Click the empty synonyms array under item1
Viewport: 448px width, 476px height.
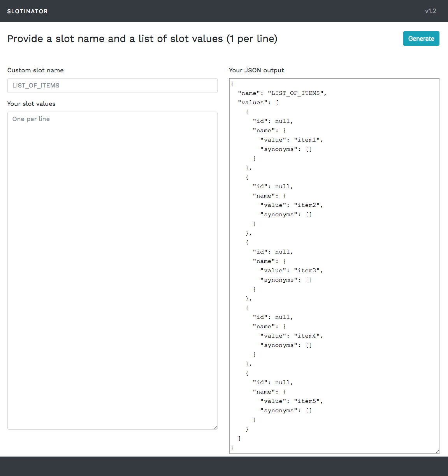(x=309, y=149)
